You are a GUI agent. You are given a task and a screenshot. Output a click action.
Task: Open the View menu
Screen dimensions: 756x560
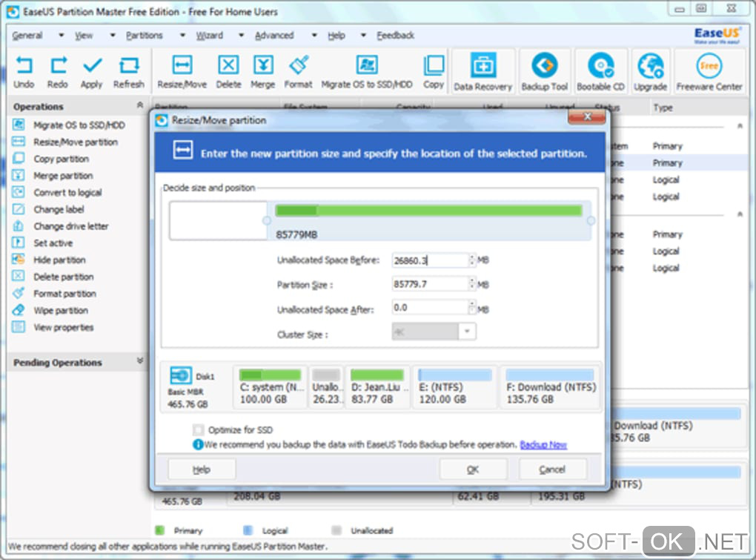click(84, 35)
